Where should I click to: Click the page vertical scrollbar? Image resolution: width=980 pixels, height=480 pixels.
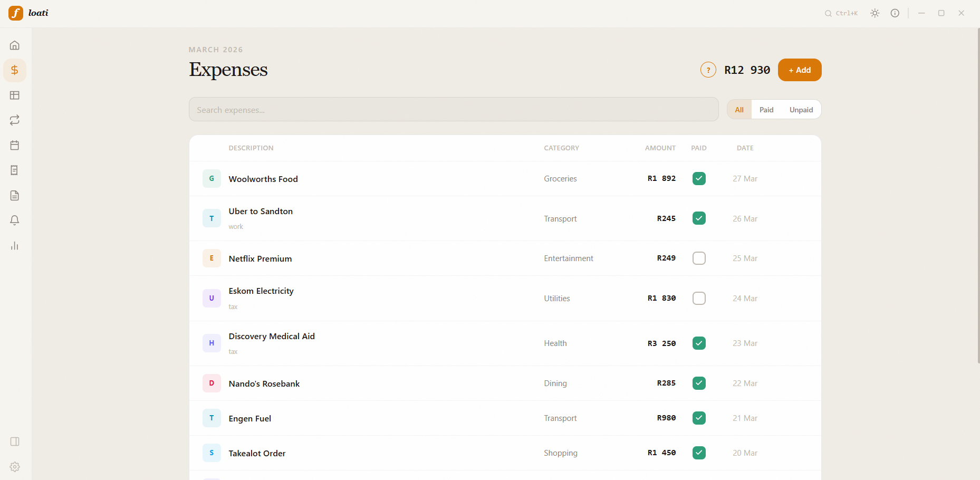978,195
